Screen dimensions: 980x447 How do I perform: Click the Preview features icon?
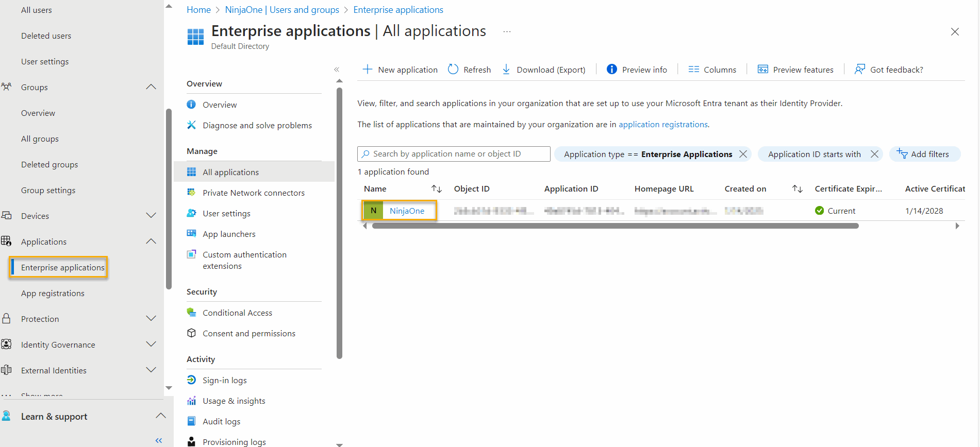tap(762, 69)
